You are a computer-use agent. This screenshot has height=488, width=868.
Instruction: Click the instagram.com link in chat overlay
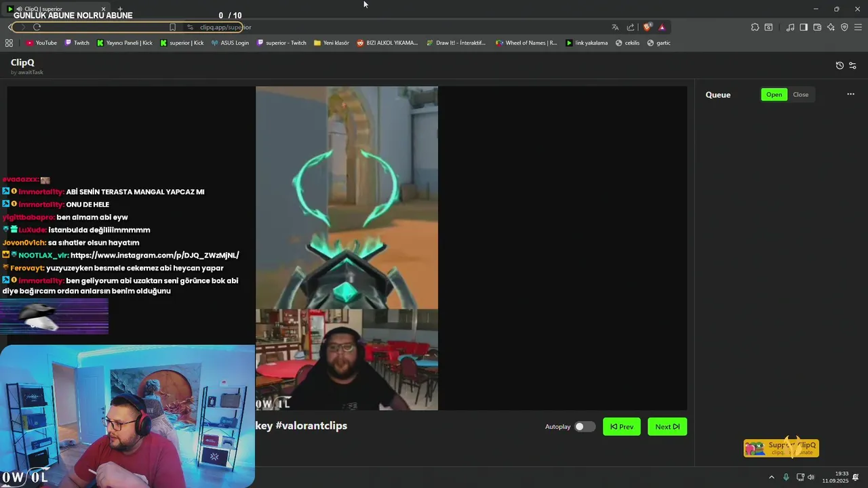pyautogui.click(x=155, y=256)
